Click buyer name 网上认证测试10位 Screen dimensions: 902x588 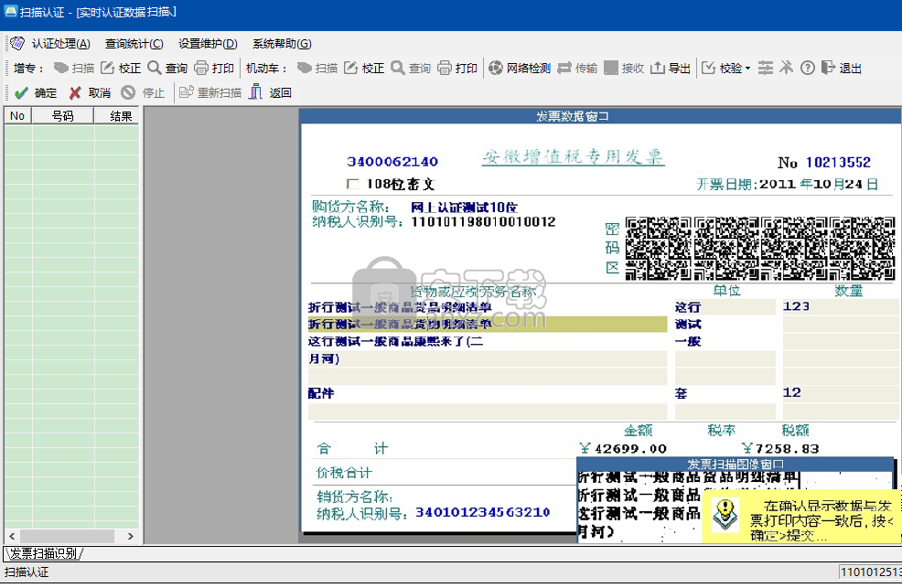pos(464,208)
